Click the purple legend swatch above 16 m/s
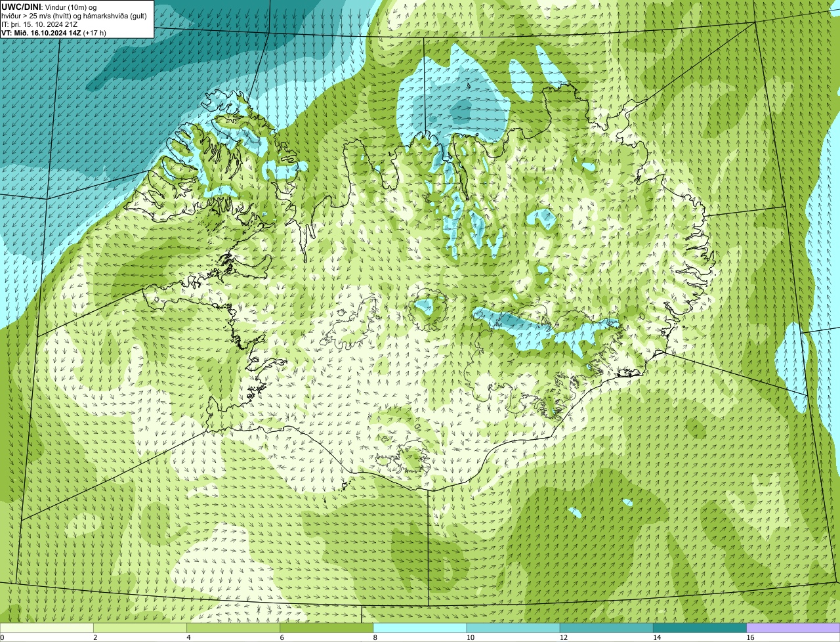840x642 pixels. click(x=793, y=628)
